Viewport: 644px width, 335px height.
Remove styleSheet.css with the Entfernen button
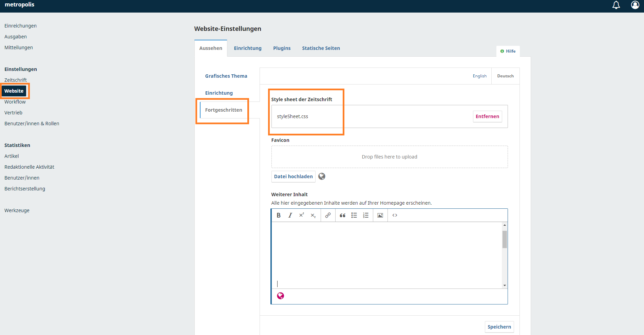click(x=487, y=116)
